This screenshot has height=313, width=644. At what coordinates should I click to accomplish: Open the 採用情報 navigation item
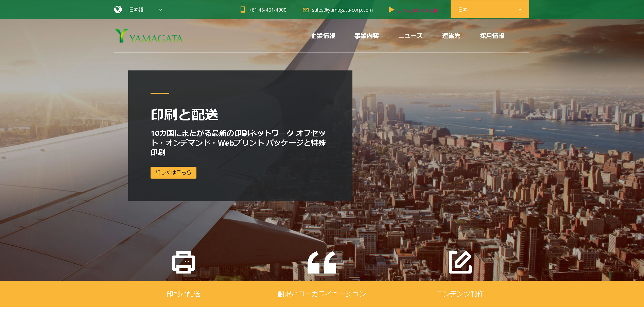(492, 36)
